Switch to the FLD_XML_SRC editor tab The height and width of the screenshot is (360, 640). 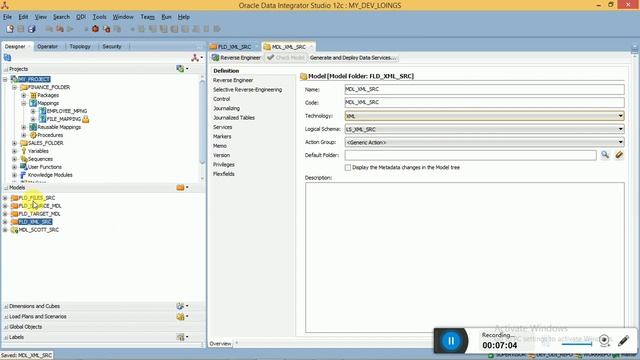[234, 47]
